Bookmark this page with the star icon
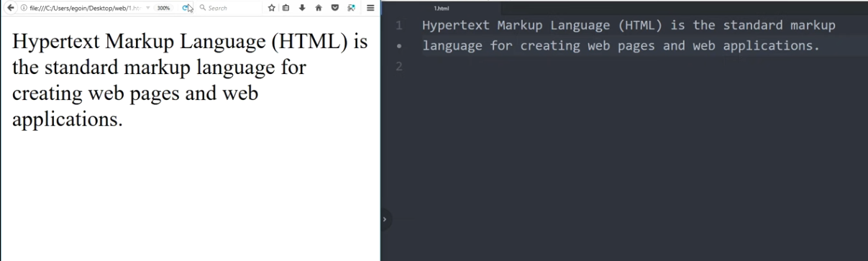 coord(272,8)
